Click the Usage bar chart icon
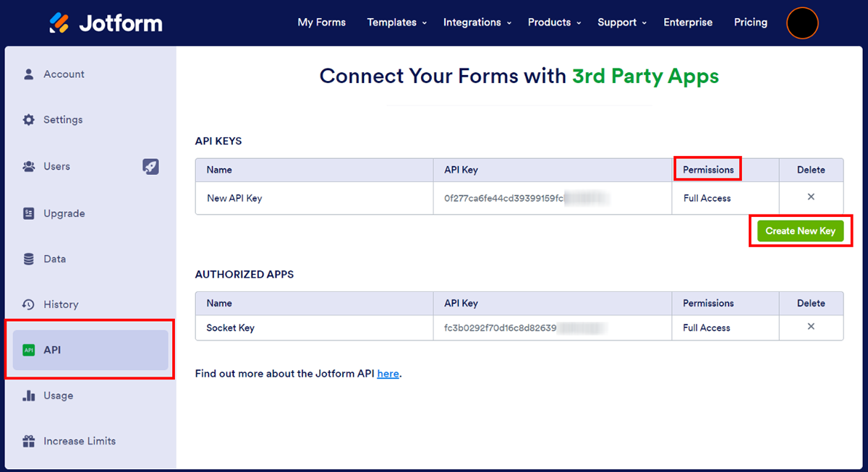Image resolution: width=868 pixels, height=472 pixels. [x=29, y=396]
